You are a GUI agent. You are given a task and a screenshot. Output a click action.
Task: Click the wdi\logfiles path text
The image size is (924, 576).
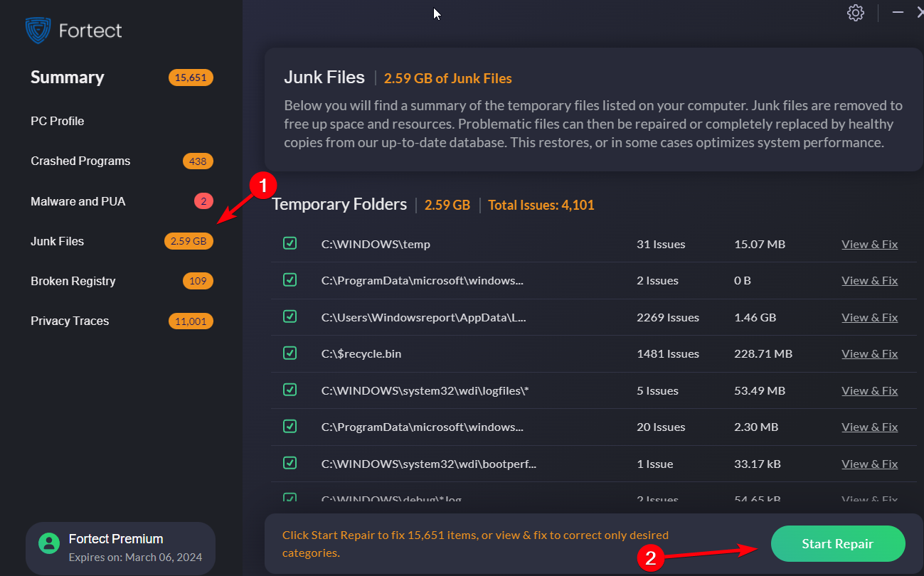pyautogui.click(x=425, y=390)
